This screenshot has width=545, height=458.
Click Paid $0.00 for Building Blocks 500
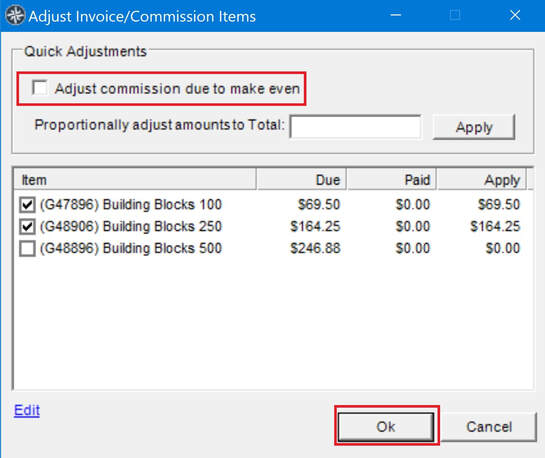click(413, 248)
